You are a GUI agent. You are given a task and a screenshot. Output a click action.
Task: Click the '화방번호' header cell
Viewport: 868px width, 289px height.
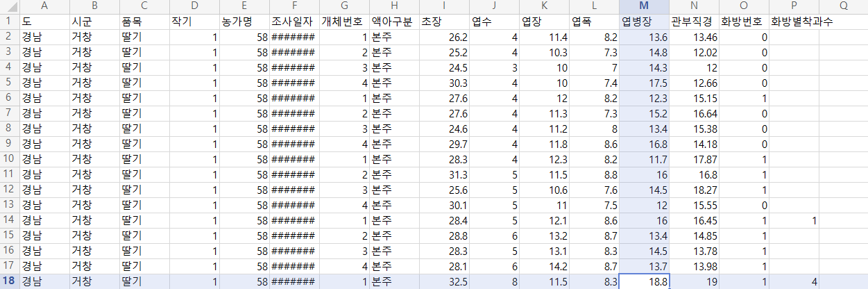[744, 22]
